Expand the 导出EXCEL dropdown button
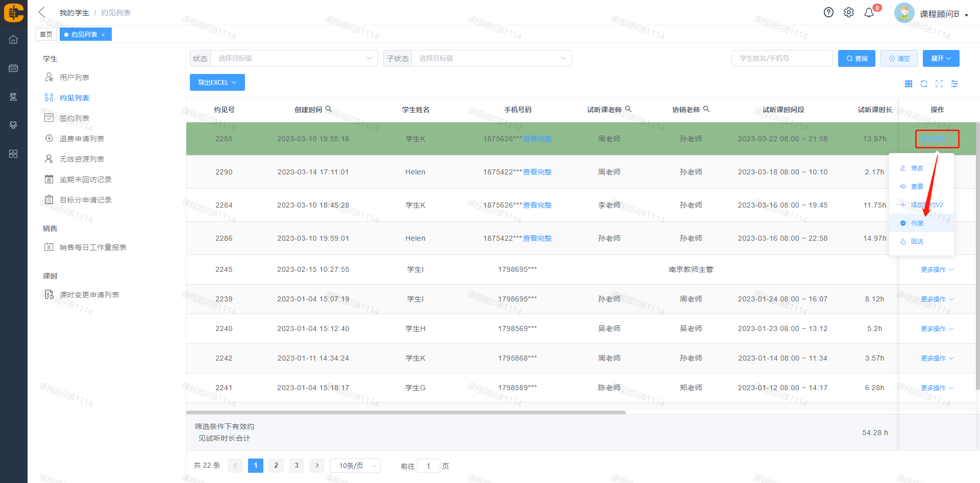Screen dimensions: 980x483 point(217,83)
